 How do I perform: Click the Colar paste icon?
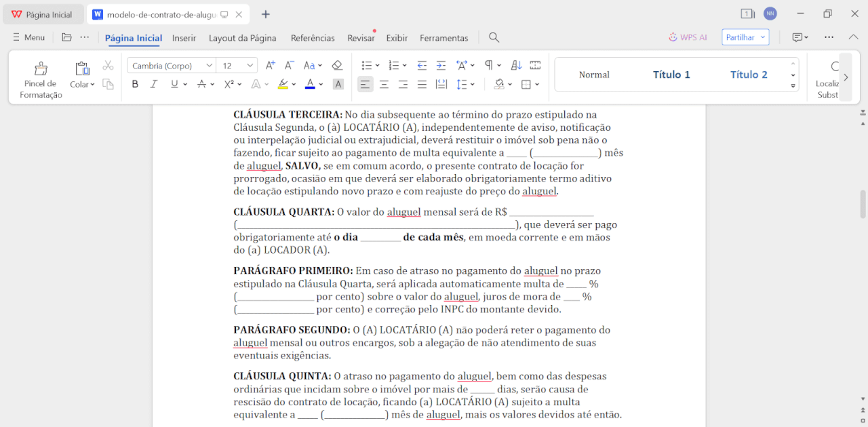click(82, 68)
